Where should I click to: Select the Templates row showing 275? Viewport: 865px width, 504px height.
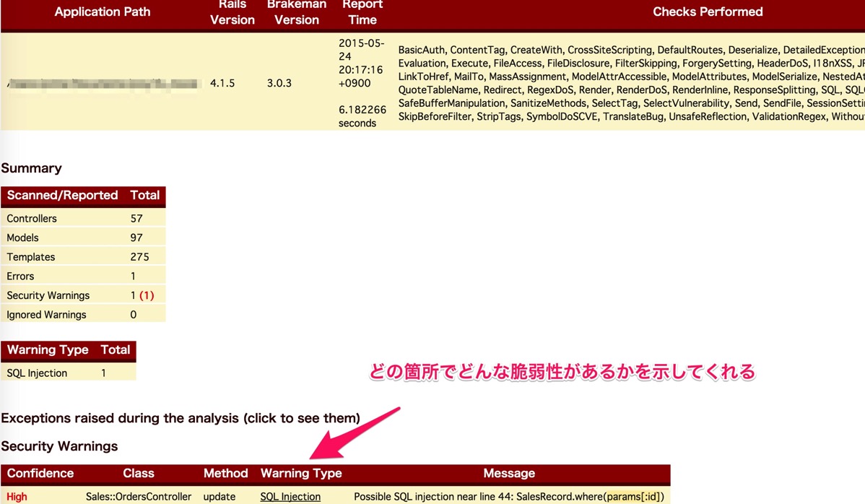point(31,257)
